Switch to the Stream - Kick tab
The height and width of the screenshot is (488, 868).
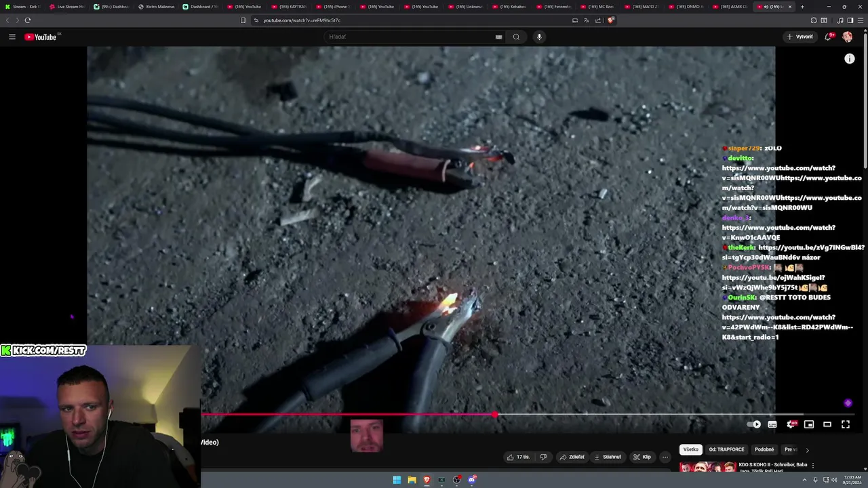point(22,7)
